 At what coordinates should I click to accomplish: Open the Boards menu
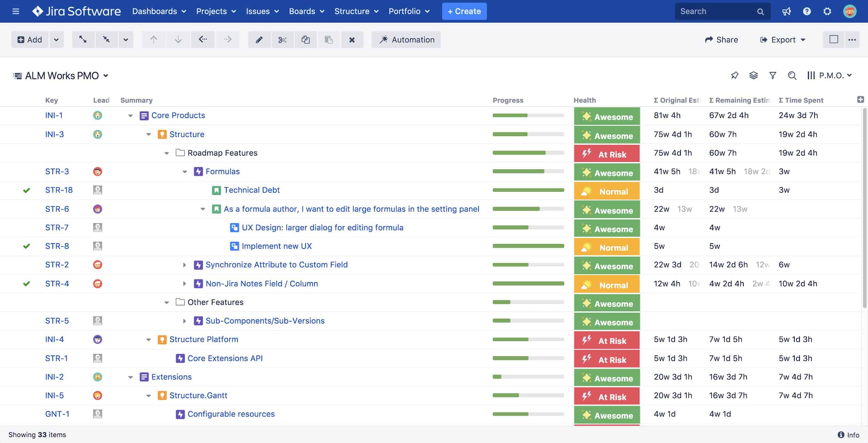tap(306, 11)
